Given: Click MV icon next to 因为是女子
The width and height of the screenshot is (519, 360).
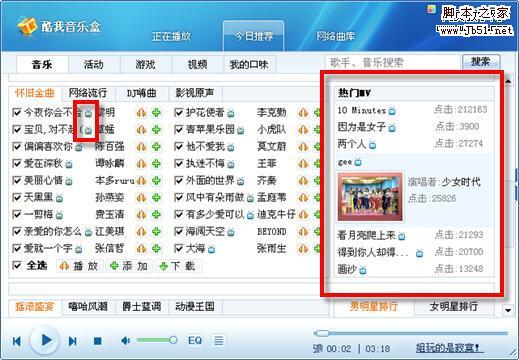Looking at the screenshot, I should (392, 128).
